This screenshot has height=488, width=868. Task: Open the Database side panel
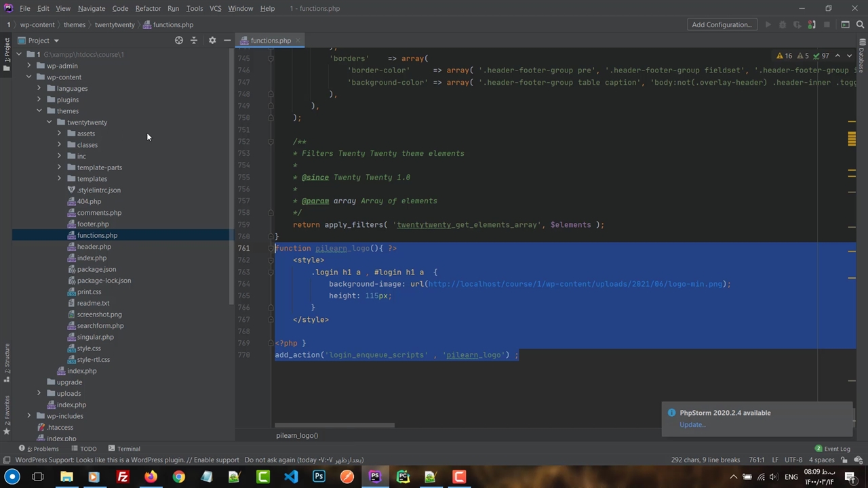(x=861, y=60)
